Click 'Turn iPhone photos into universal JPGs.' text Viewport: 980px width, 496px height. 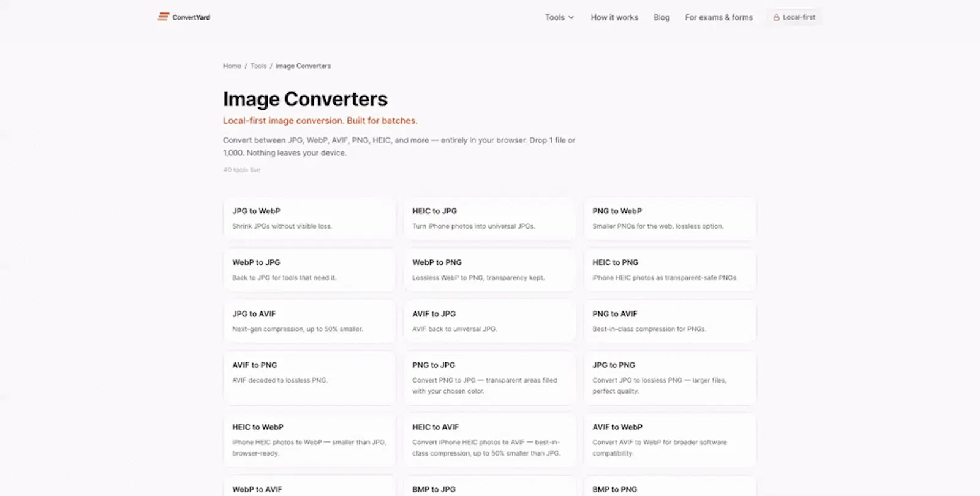pos(473,226)
